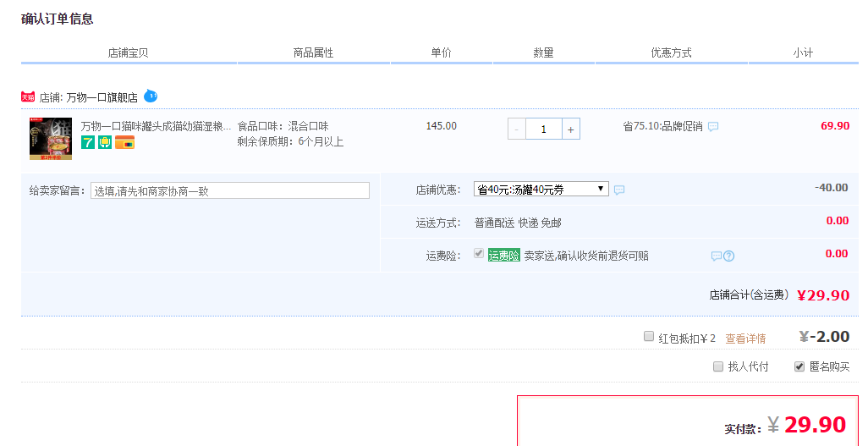Click the Tmall (天猫) logo icon

(28, 97)
